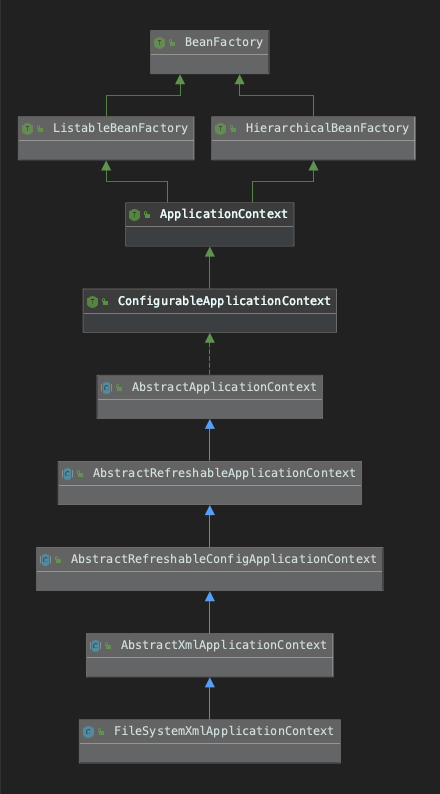Image resolution: width=440 pixels, height=794 pixels.
Task: Click the ConfigurableApplicationContext interface type icon
Action: 92,302
